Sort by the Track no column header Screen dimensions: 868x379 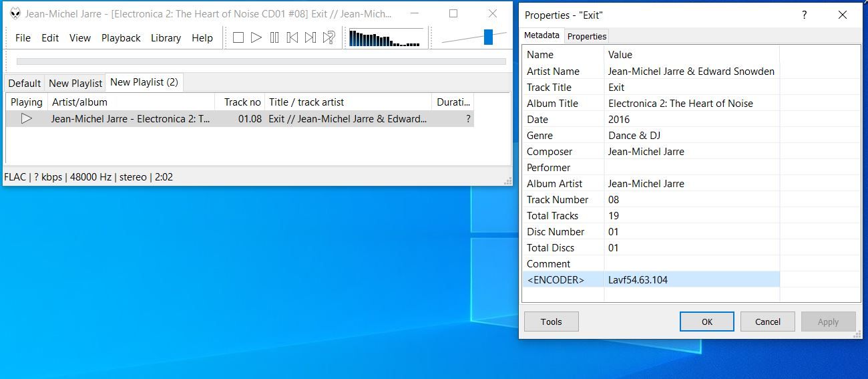pos(240,102)
